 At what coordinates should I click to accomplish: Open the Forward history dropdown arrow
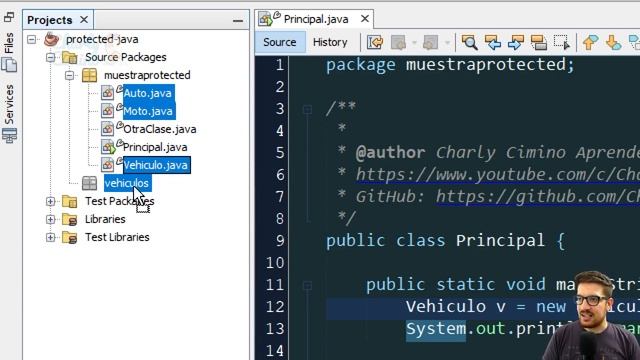(x=447, y=42)
